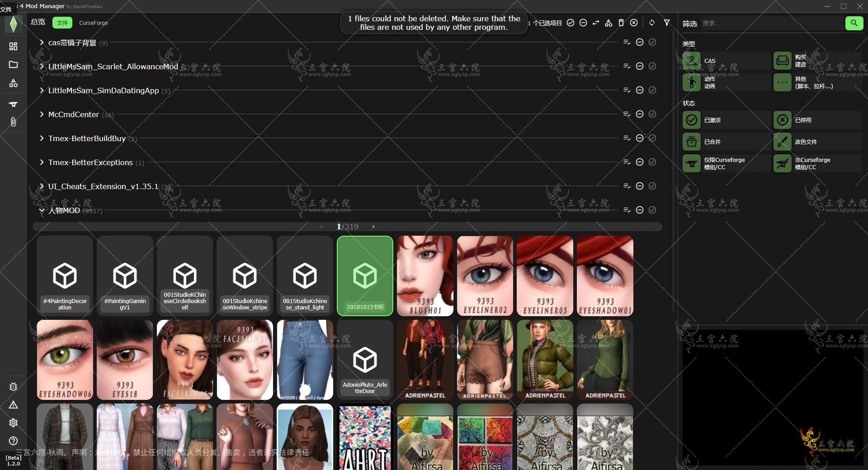
Task: Expand LittleMsSam_Scarlet_AllowanceMod group
Action: pos(42,66)
